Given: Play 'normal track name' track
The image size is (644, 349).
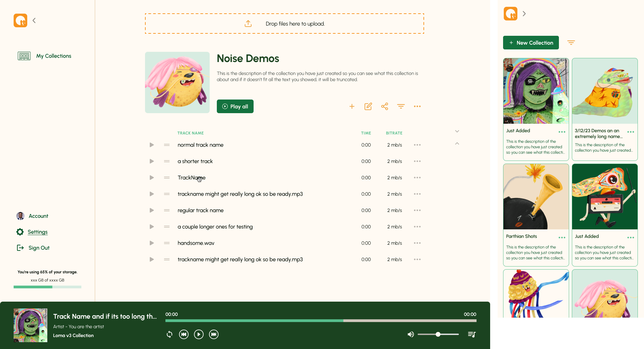Looking at the screenshot, I should tap(152, 145).
